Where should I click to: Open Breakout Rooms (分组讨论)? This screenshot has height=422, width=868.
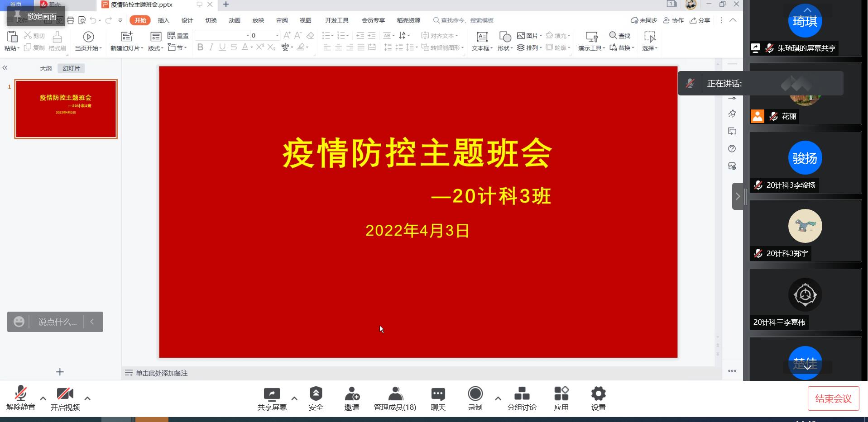tap(522, 398)
